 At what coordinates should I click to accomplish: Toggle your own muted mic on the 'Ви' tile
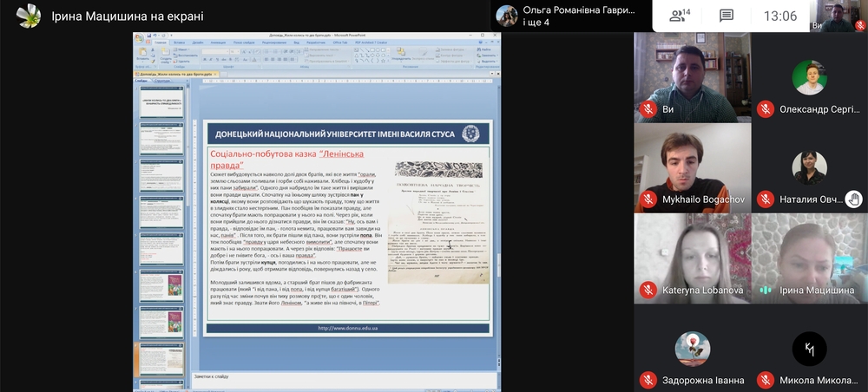coord(648,109)
